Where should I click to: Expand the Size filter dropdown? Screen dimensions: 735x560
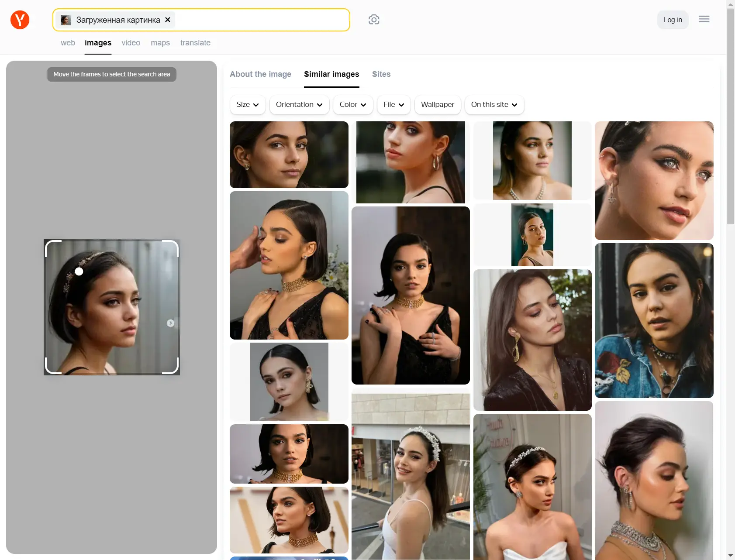click(x=247, y=105)
